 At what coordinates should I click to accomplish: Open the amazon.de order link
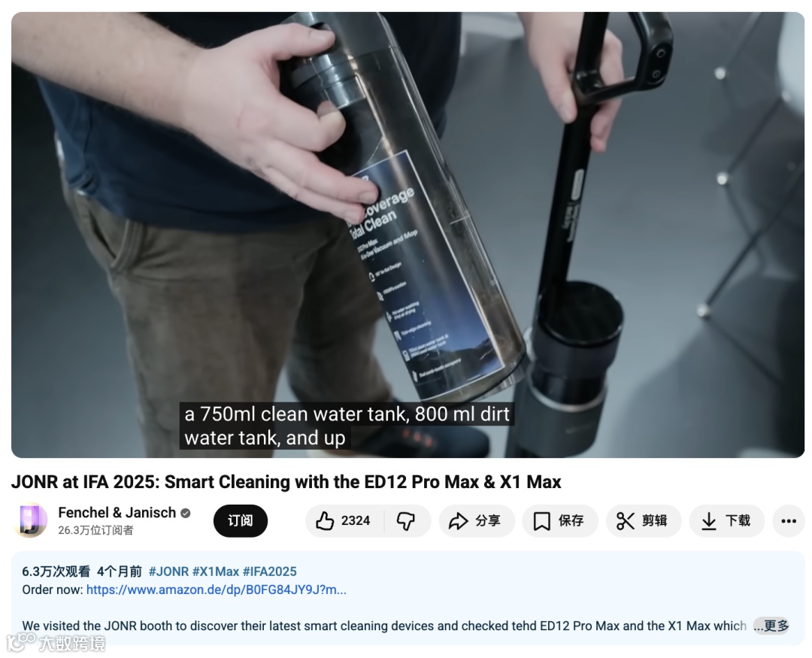point(216,590)
